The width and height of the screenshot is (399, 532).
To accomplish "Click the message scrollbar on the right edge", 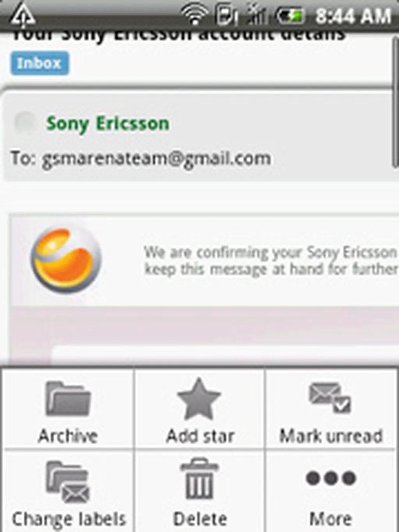I will [x=395, y=117].
